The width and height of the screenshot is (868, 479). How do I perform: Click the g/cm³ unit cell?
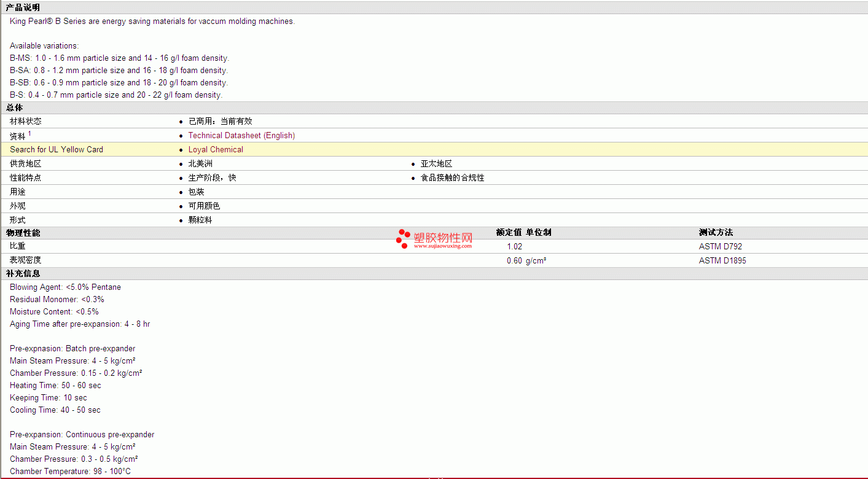pos(536,260)
